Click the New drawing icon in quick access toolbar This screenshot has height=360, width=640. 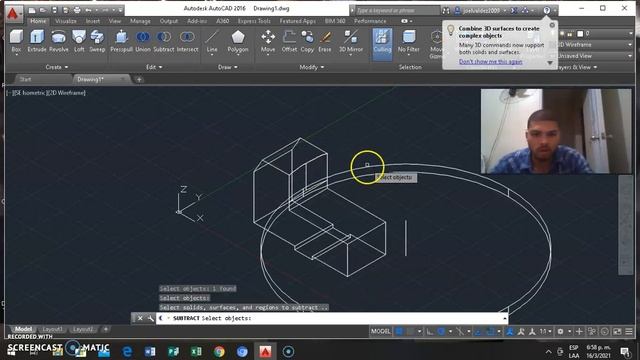click(32, 10)
